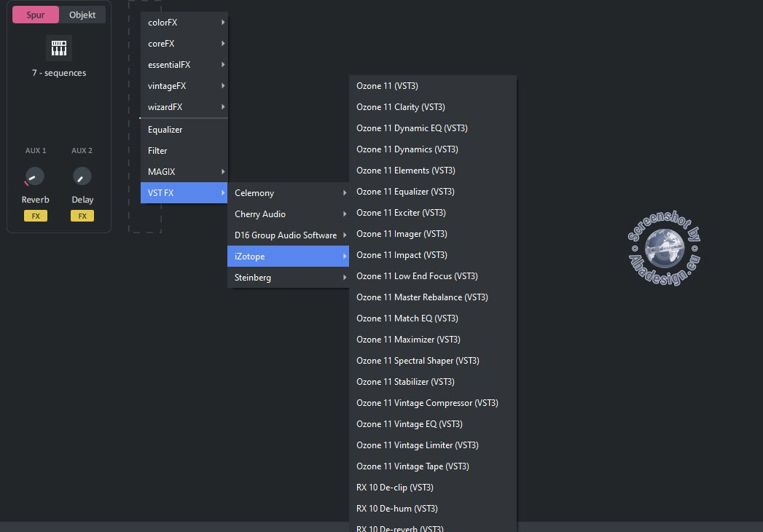763x532 pixels.
Task: Load Ozone 11 (VST3) plugin
Action: (x=433, y=86)
